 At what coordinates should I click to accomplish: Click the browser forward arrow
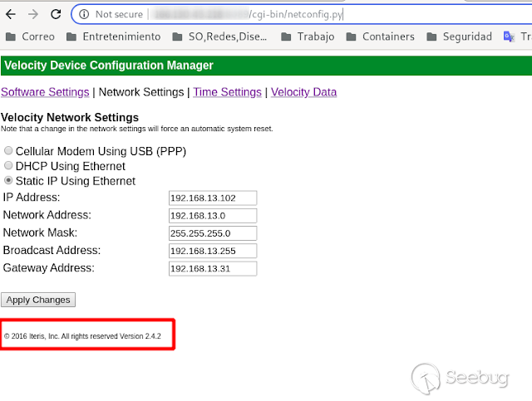point(33,14)
